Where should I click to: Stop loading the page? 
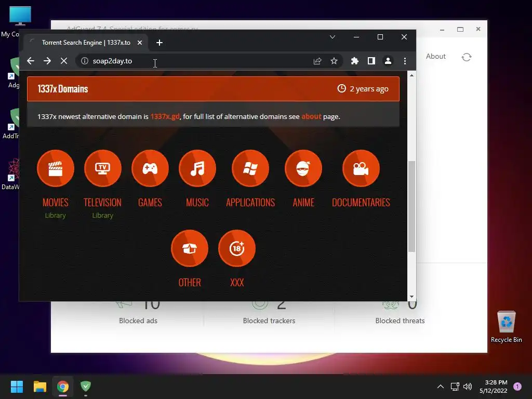64,61
